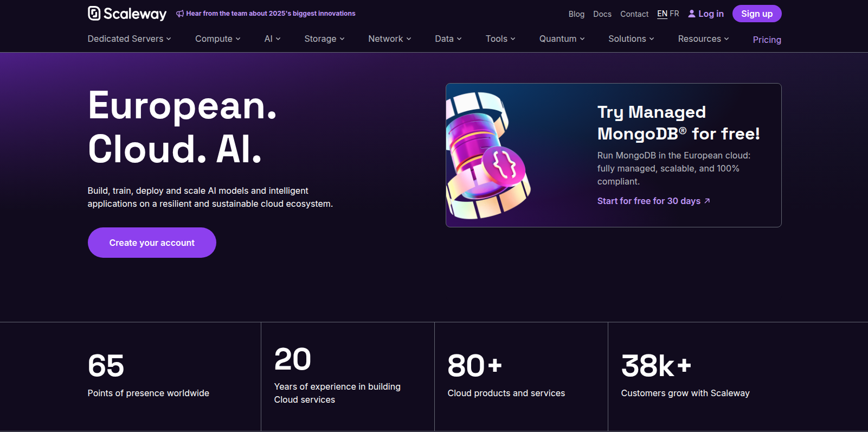Click the Scaleway logo
868x432 pixels.
(127, 14)
